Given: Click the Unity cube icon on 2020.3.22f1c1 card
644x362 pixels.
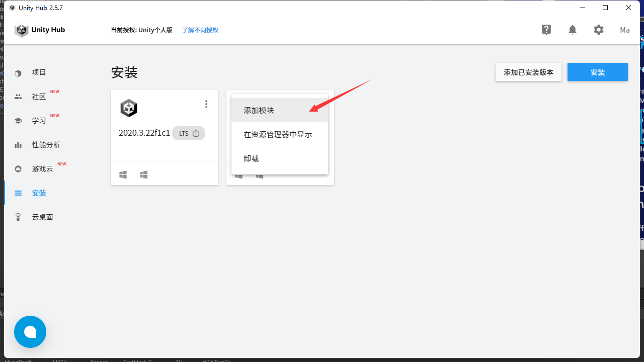Looking at the screenshot, I should click(x=129, y=108).
